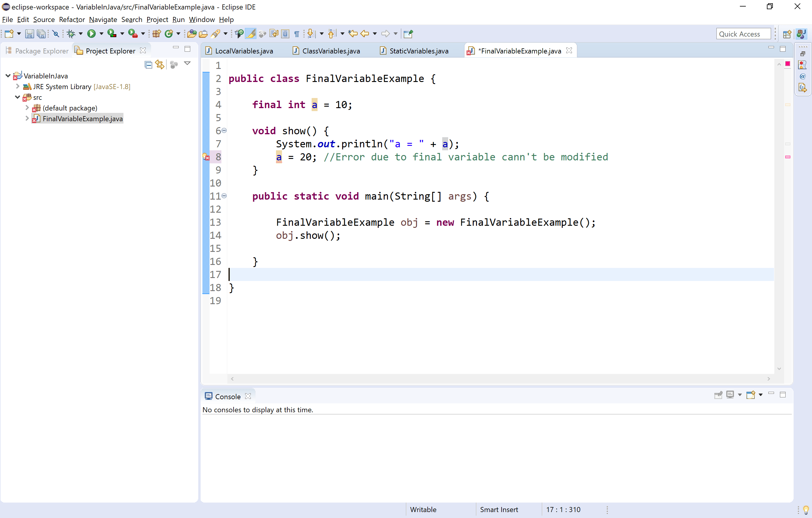Click the green Run icon
812x518 pixels.
pos(92,33)
